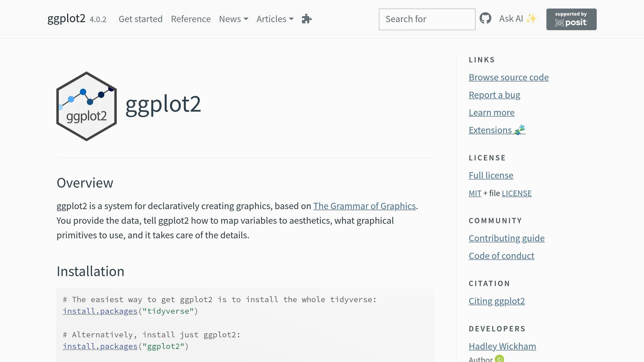Expand the Articles dropdown menu
Viewport: 644px width, 362px height.
pos(274,19)
